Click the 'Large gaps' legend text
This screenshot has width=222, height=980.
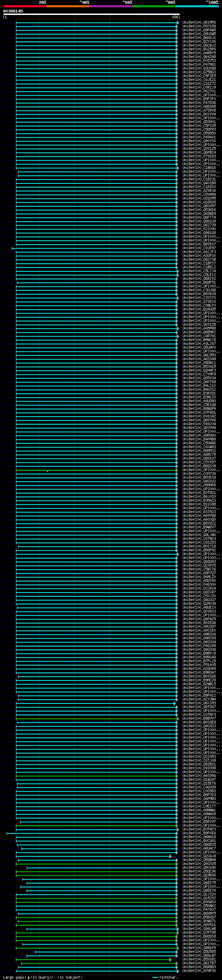click(x=15, y=977)
